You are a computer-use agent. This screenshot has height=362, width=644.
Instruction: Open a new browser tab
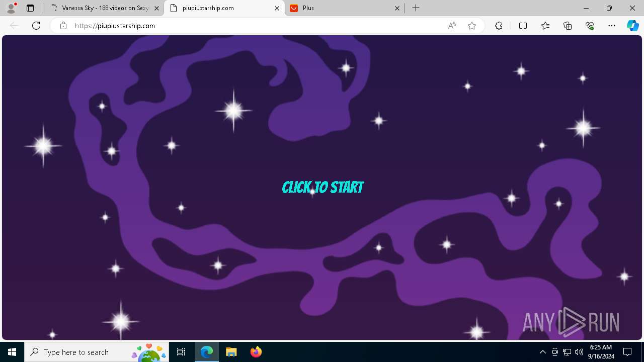[416, 8]
